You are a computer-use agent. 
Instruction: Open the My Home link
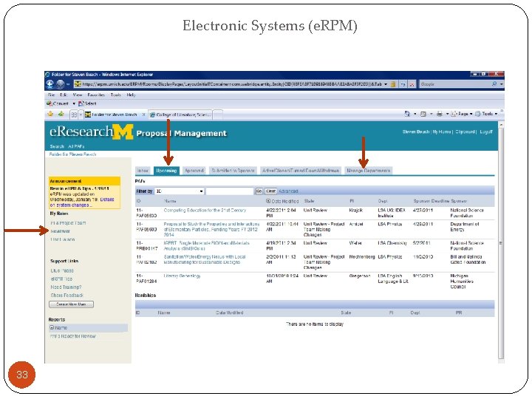(x=442, y=132)
